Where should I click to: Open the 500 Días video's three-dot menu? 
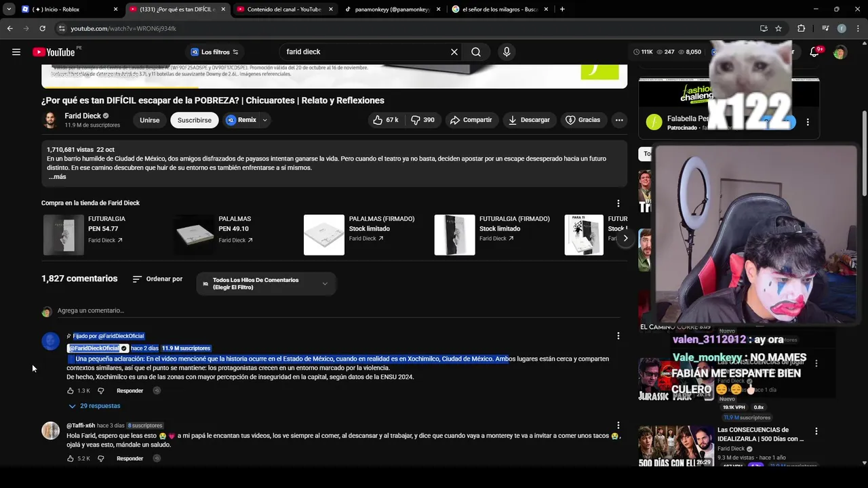[816, 431]
